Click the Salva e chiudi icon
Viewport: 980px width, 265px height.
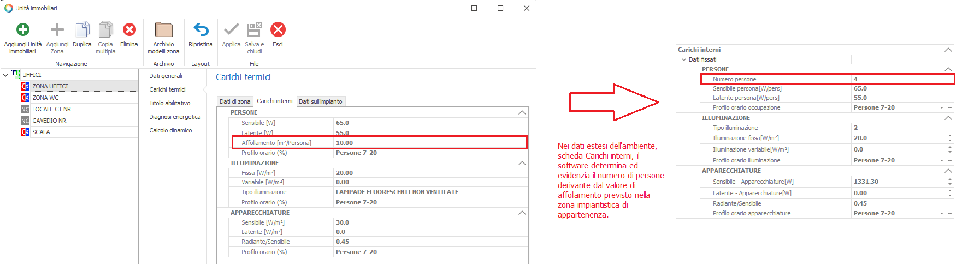tap(254, 30)
